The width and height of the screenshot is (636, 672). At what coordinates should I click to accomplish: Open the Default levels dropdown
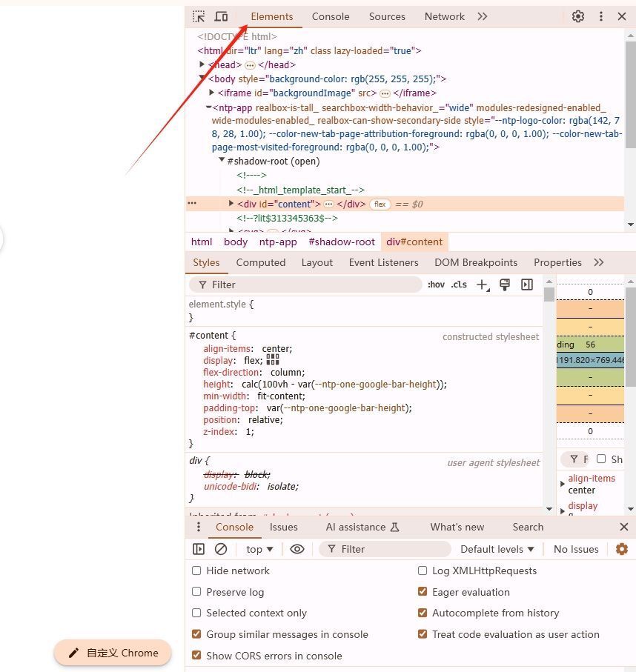pos(497,549)
